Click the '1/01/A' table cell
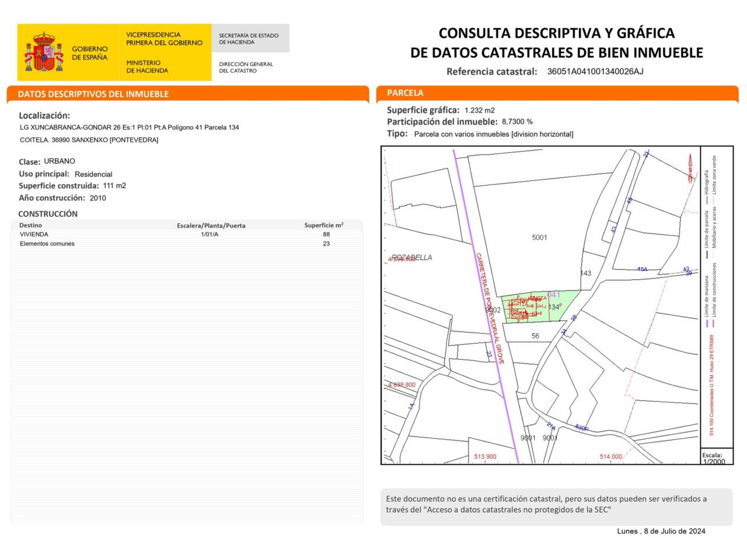The width and height of the screenshot is (747, 560). pos(210,235)
